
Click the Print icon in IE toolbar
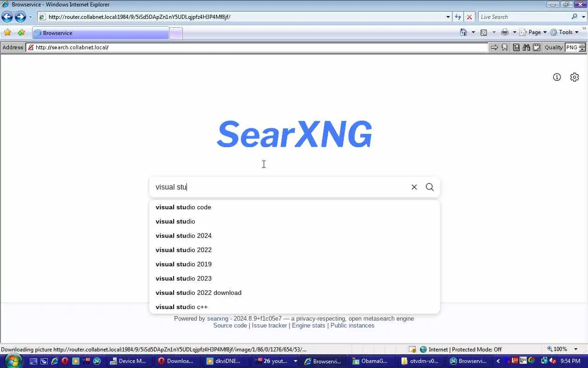tap(505, 32)
